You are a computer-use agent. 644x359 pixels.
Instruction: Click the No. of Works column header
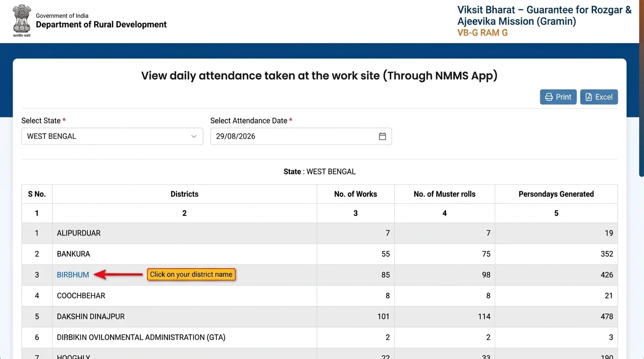click(356, 194)
